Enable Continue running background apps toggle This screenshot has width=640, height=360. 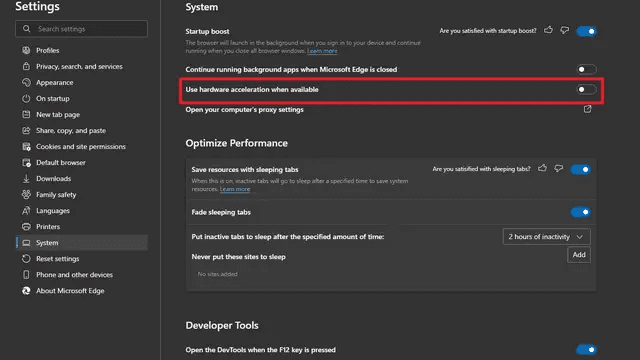[x=587, y=69]
